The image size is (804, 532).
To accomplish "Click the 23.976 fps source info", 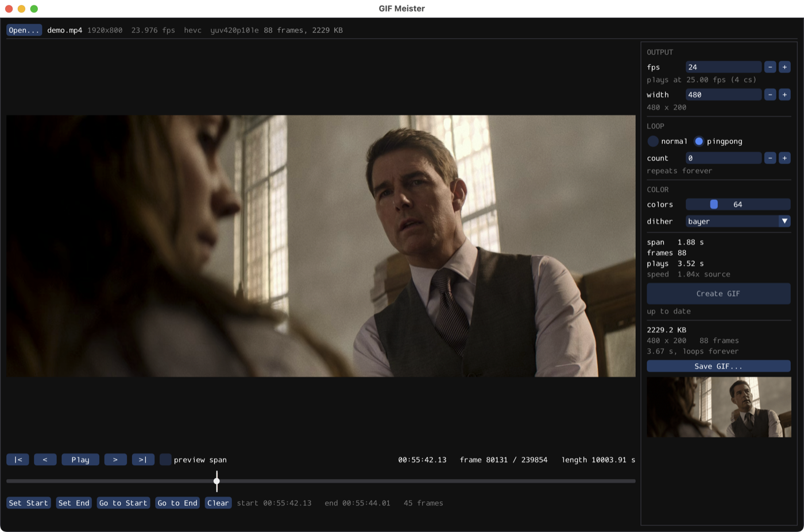I will (x=153, y=30).
